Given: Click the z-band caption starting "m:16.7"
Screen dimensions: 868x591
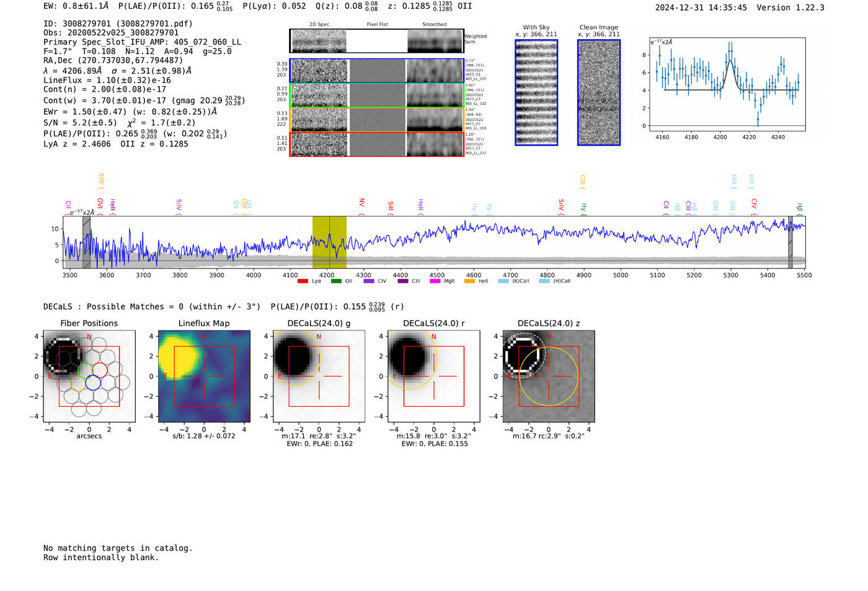Looking at the screenshot, I should coord(549,436).
